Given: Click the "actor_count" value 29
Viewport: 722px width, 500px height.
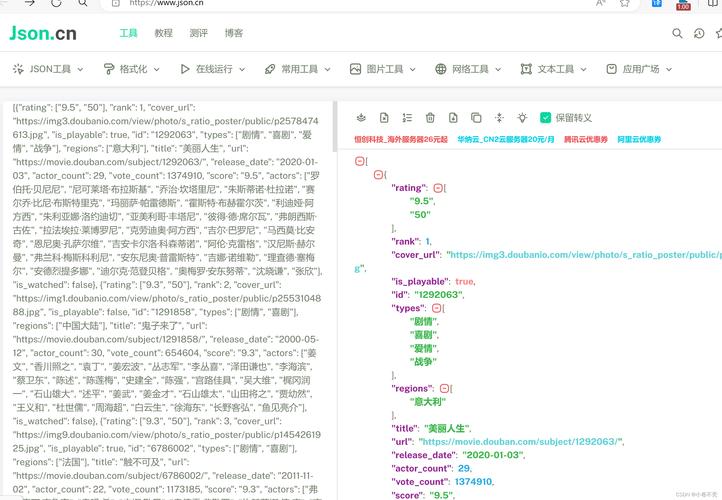Looking at the screenshot, I should [464, 468].
